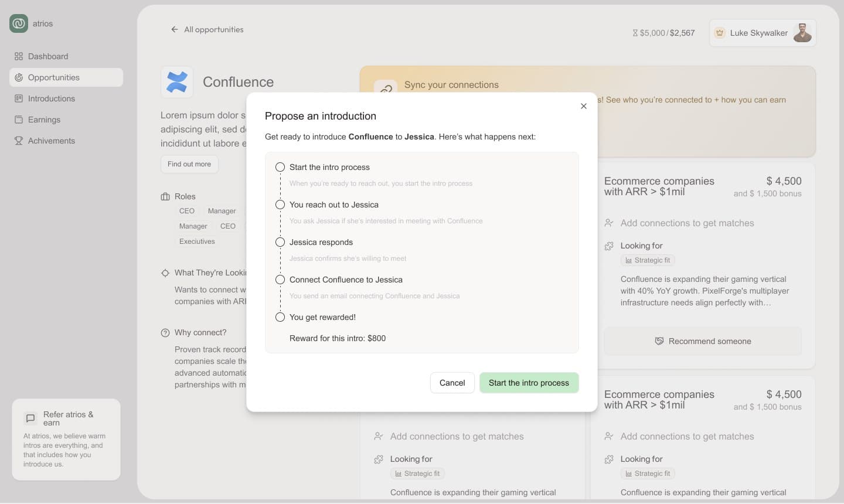Open Luke Skywalker profile avatar
The height and width of the screenshot is (504, 844).
tap(802, 33)
